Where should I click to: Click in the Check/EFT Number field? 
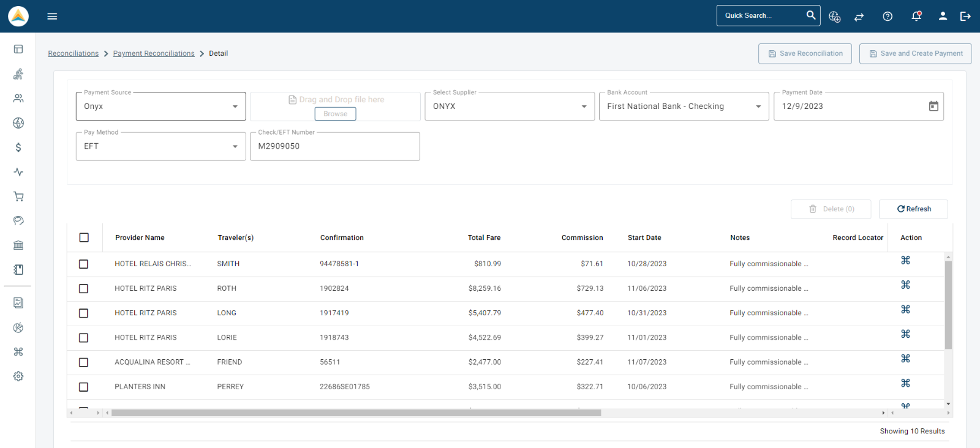click(x=335, y=146)
